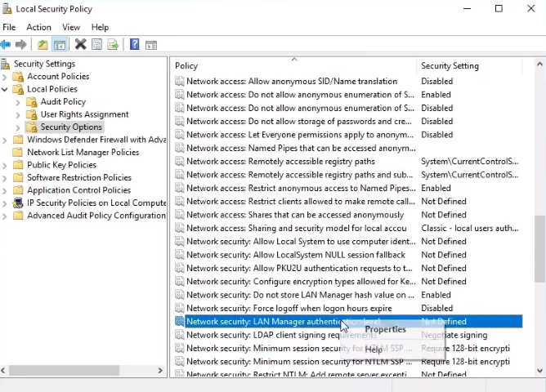This screenshot has height=392, width=546.
Task: Click the Account Policies folder icon
Action: (x=18, y=77)
